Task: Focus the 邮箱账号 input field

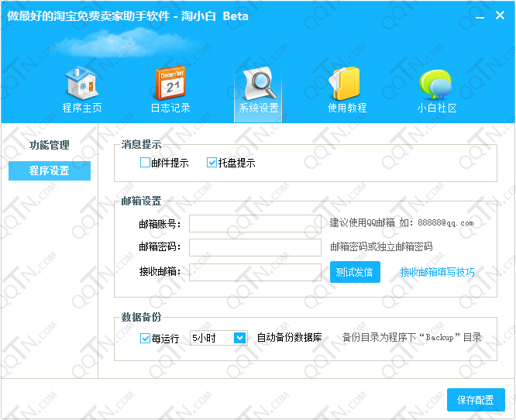Action: (x=255, y=224)
